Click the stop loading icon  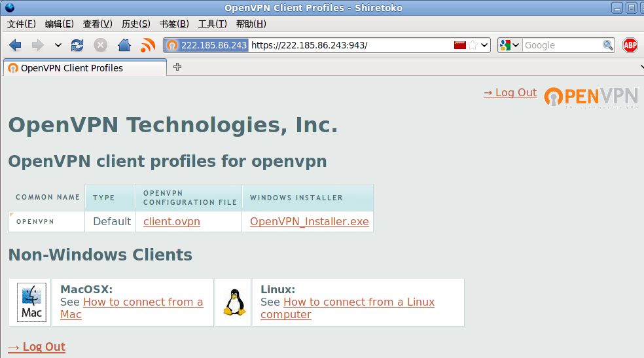(x=100, y=45)
